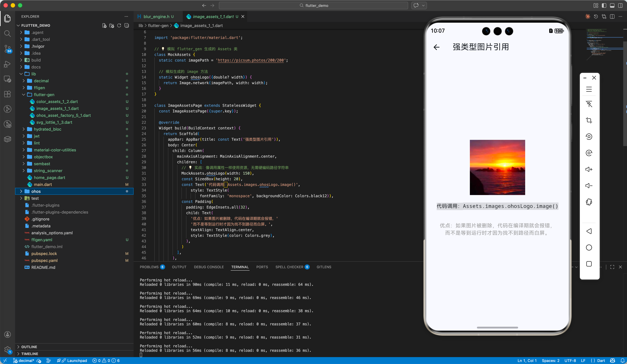
Task: Refresh the Explorer file tree
Action: 119,25
